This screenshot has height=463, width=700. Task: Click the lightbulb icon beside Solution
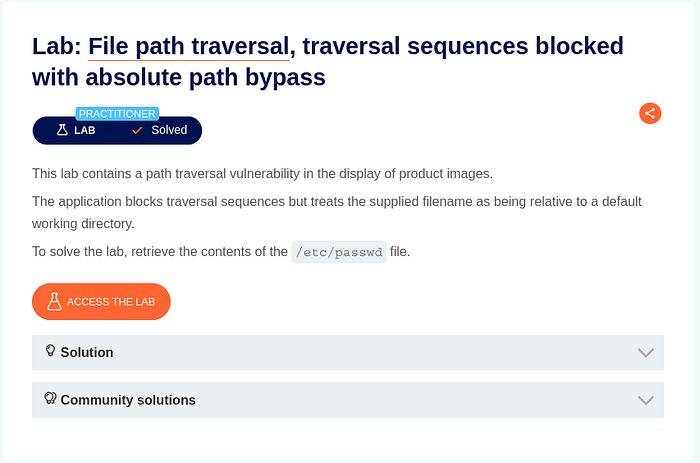point(50,351)
